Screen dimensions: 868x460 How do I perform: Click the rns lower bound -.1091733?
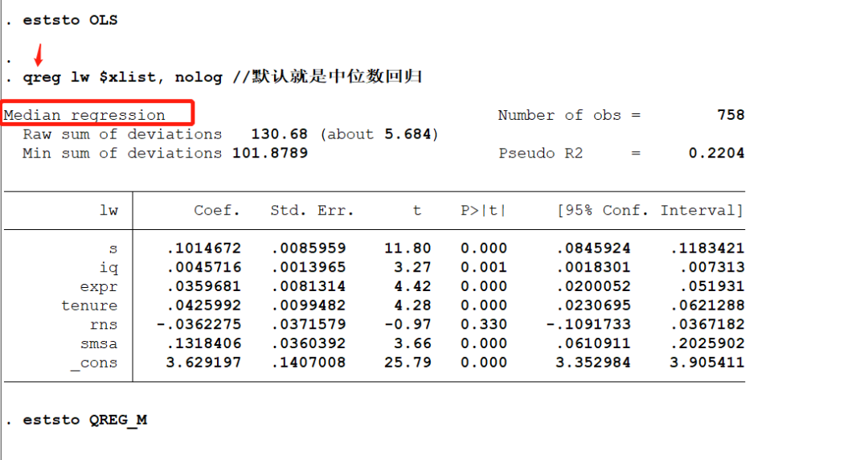(x=588, y=325)
